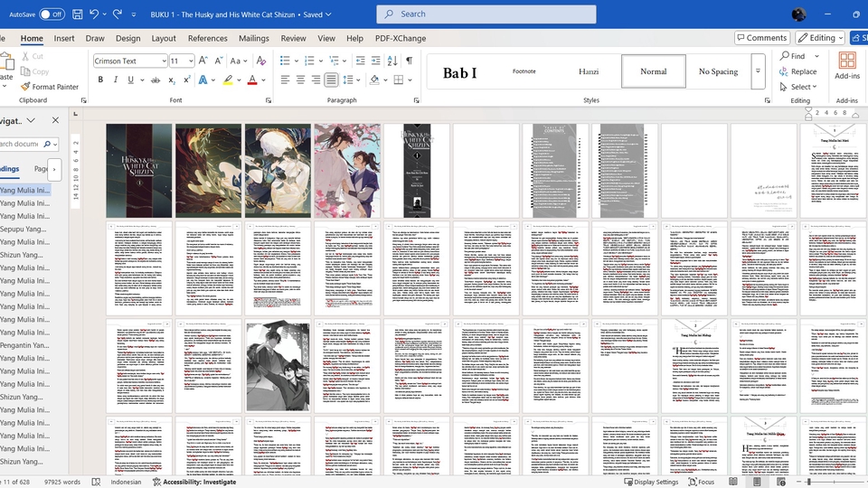The image size is (868, 488).
Task: Select the black-and-white illustration page
Action: point(278,366)
